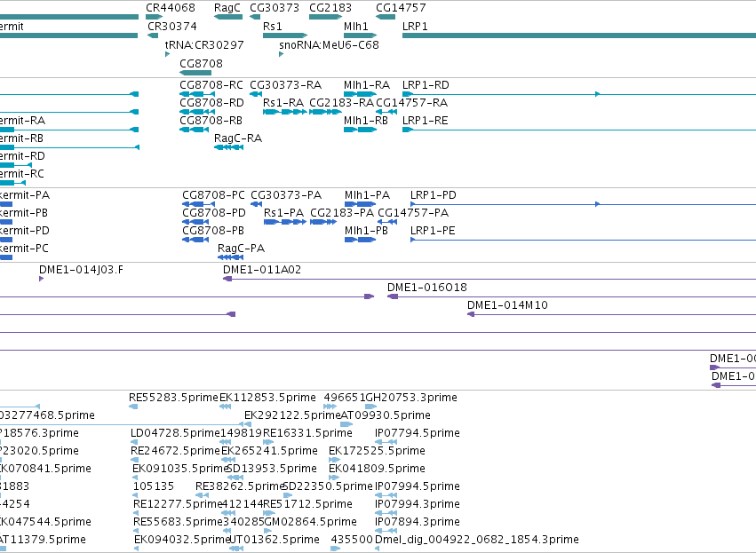Image resolution: width=756 pixels, height=553 pixels.
Task: Select the CG14757 gene label
Action: pyautogui.click(x=401, y=8)
